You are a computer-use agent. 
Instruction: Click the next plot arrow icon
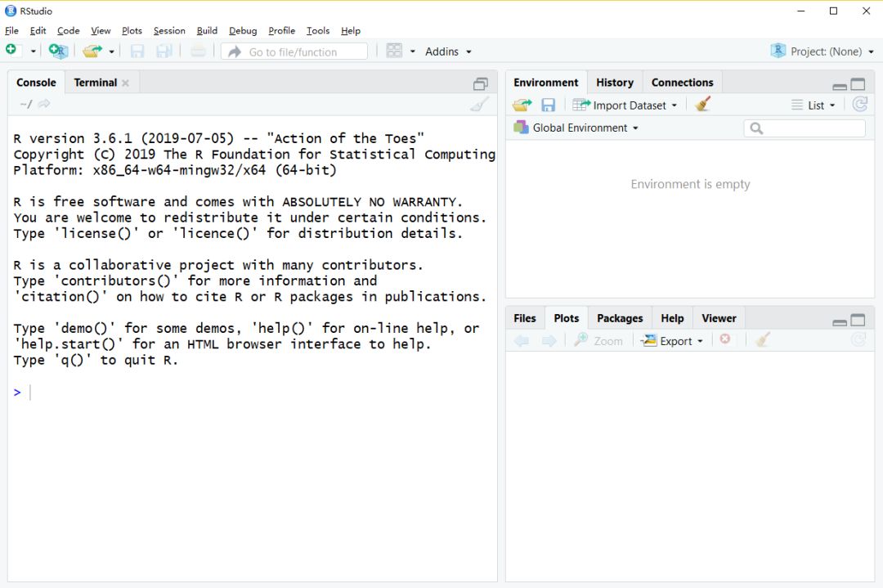click(x=549, y=341)
